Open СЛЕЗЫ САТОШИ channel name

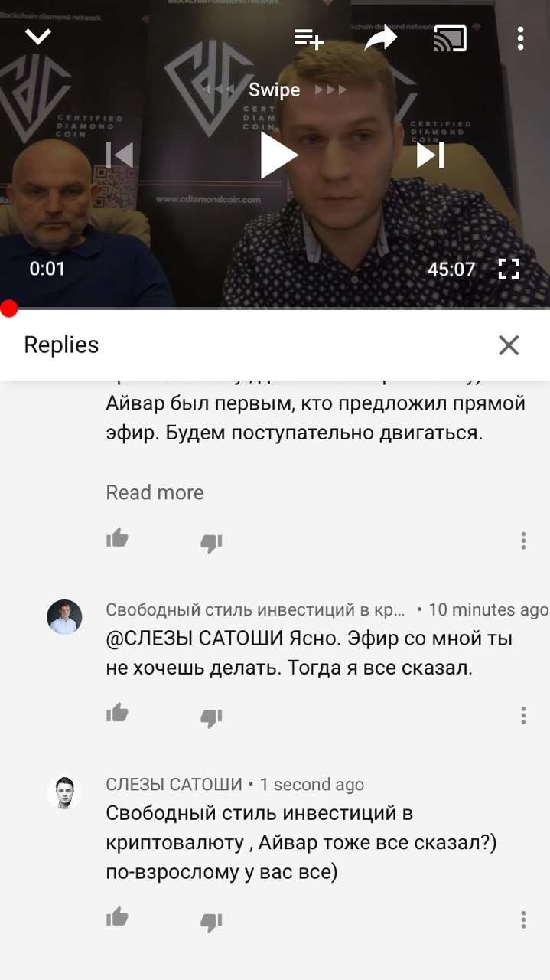(174, 785)
